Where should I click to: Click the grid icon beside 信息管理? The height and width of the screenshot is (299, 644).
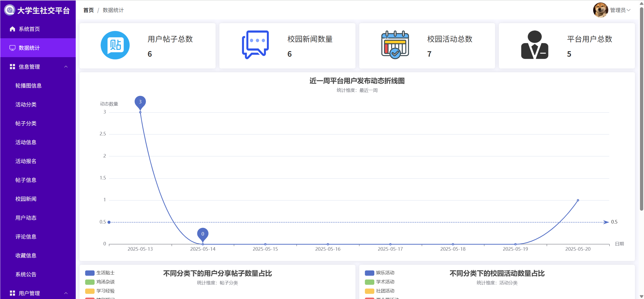[12, 67]
